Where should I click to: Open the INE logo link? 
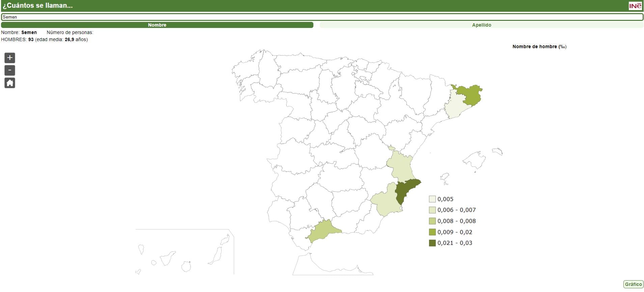(x=635, y=6)
